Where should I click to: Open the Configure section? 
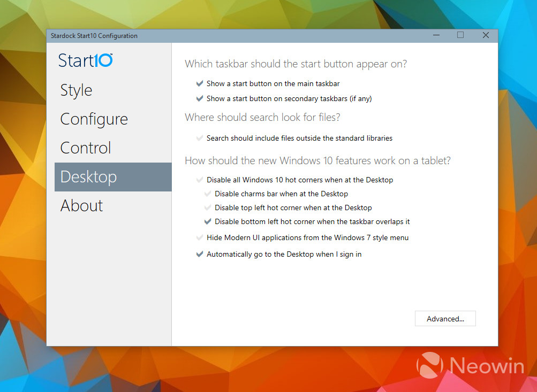tap(94, 119)
